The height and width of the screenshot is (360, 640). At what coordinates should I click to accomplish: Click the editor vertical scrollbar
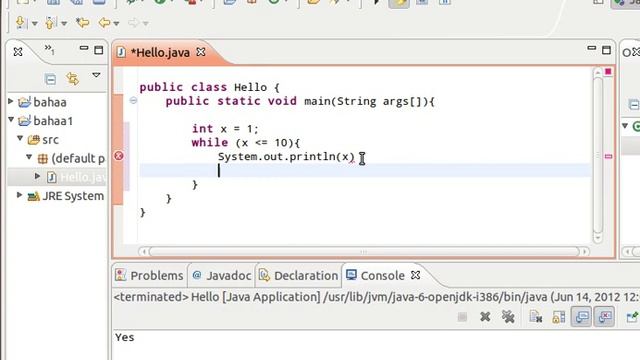[x=598, y=155]
